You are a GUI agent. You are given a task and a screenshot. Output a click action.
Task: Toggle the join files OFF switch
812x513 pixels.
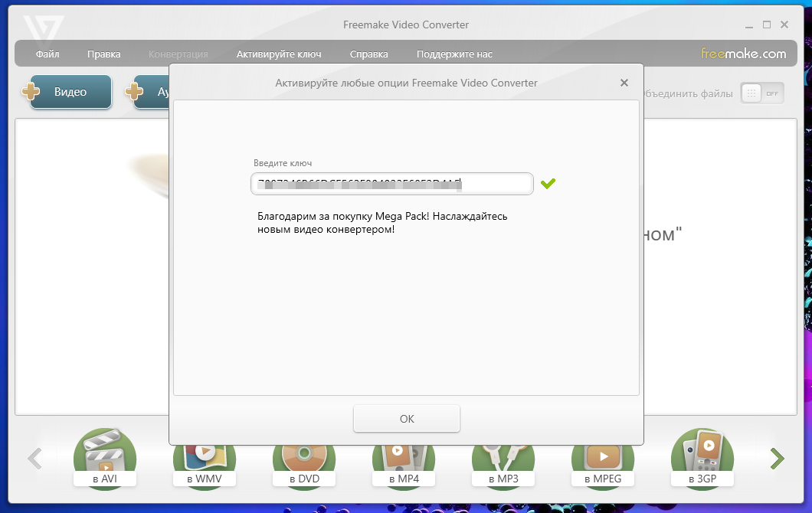(x=762, y=93)
